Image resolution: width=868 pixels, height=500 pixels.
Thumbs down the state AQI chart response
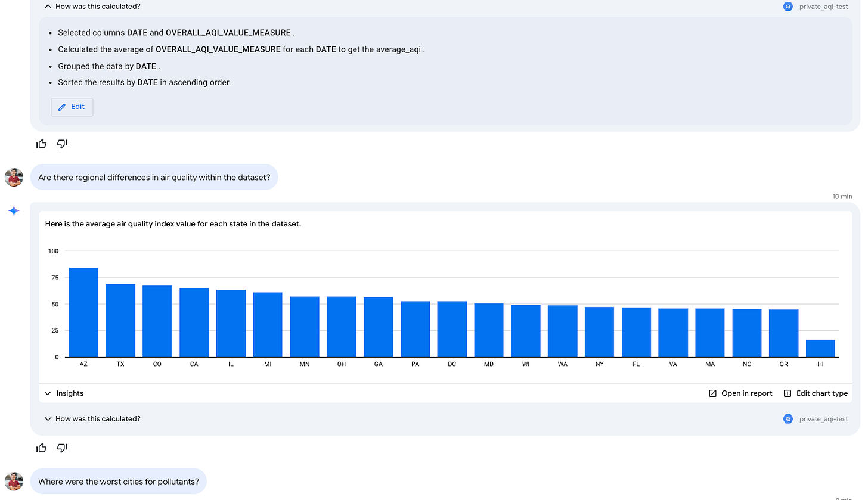coord(62,448)
